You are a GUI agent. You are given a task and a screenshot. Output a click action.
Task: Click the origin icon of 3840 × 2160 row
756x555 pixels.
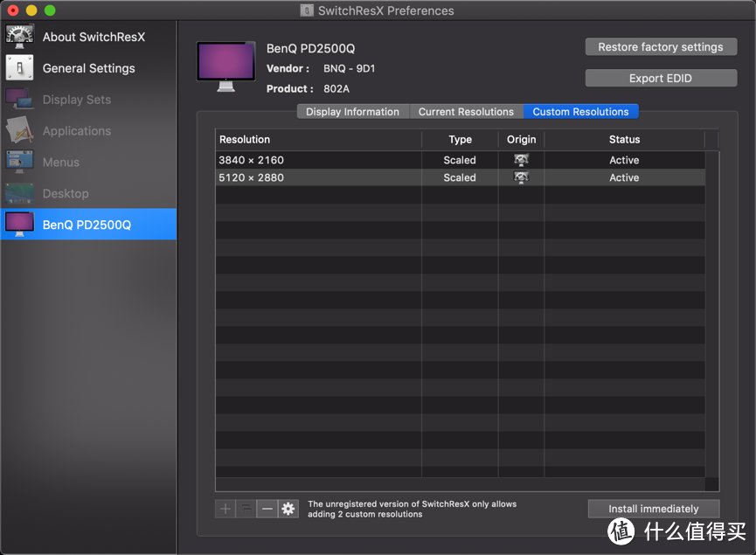click(x=521, y=160)
